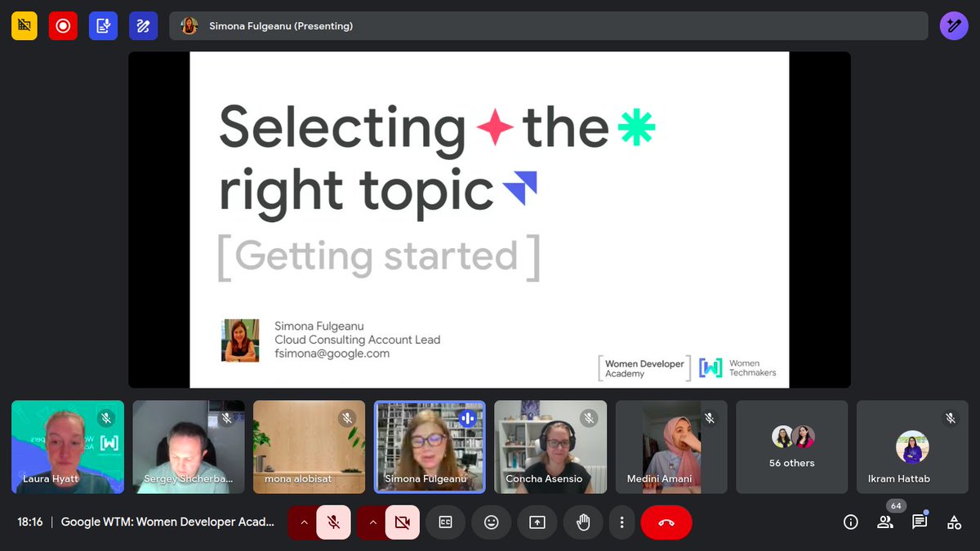Expand the 56 others participant tile
980x551 pixels.
click(x=791, y=447)
